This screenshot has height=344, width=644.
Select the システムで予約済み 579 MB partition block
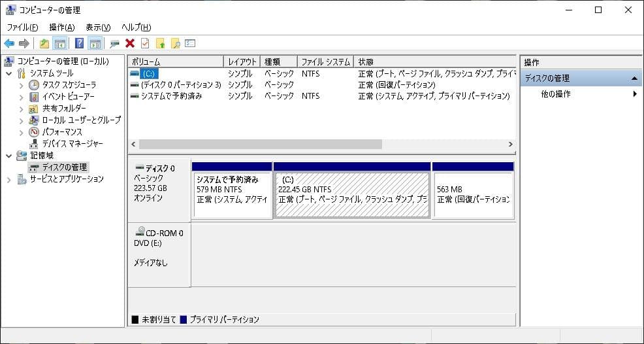pos(232,190)
